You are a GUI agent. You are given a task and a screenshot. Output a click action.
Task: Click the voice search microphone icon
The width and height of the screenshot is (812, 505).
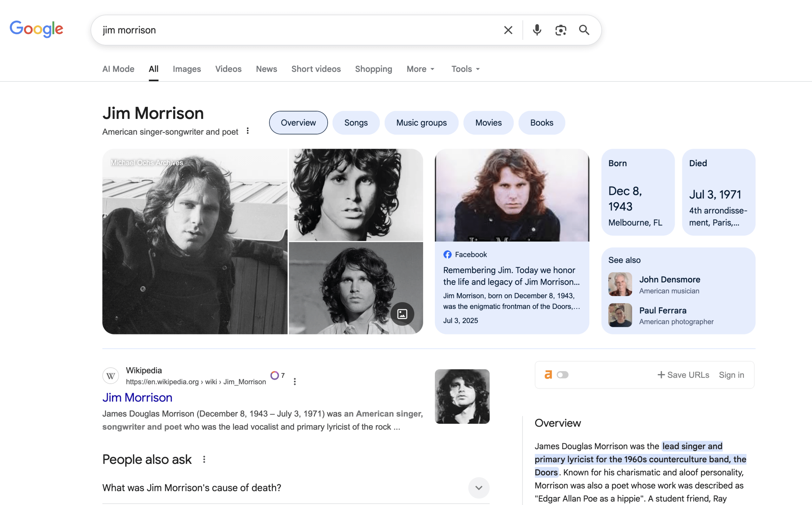click(x=537, y=30)
